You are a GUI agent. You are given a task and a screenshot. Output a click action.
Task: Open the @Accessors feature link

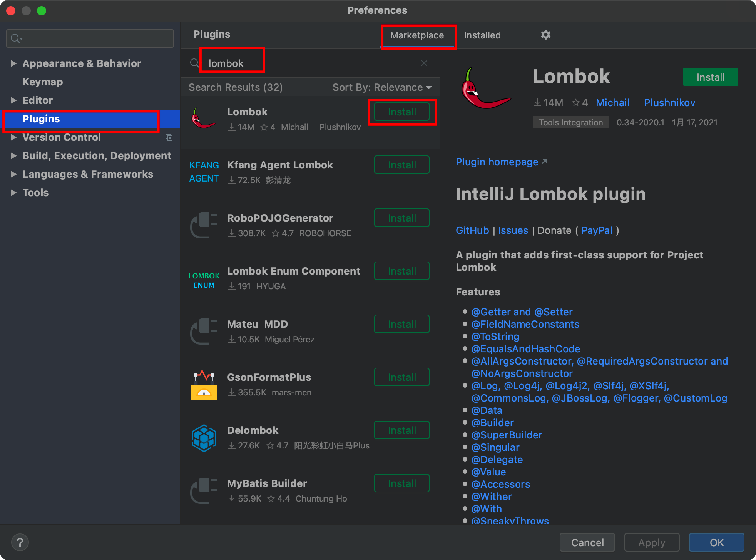tap(500, 484)
